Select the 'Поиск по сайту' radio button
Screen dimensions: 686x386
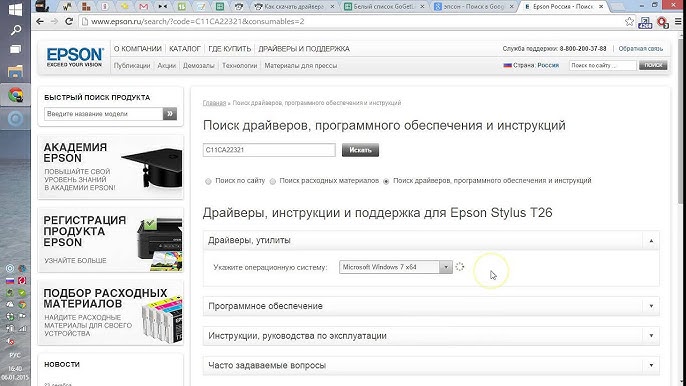click(x=208, y=181)
